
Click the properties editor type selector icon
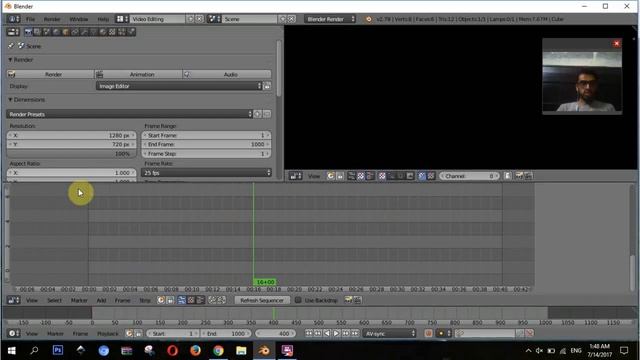[x=13, y=32]
